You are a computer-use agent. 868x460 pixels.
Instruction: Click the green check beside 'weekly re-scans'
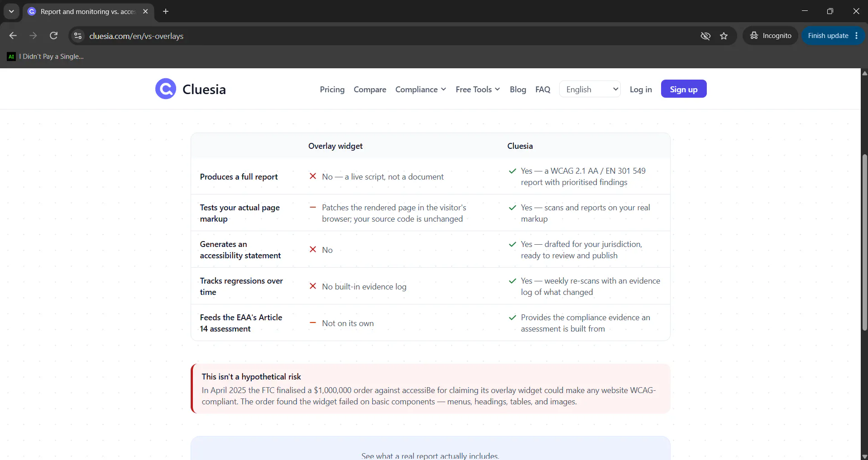pyautogui.click(x=513, y=281)
